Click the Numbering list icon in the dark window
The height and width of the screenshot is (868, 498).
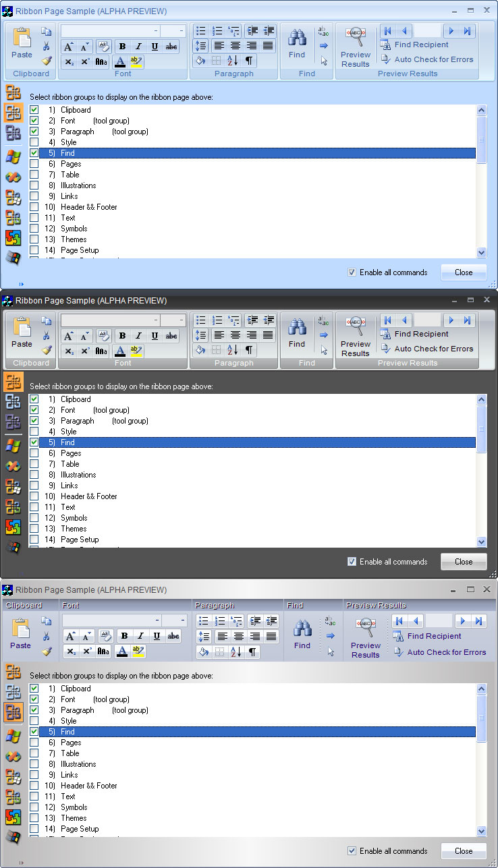[217, 320]
